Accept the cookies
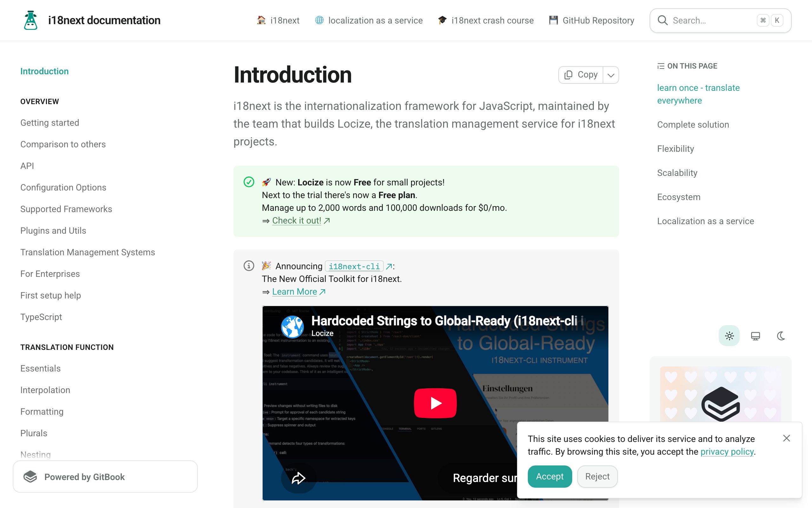 click(550, 477)
